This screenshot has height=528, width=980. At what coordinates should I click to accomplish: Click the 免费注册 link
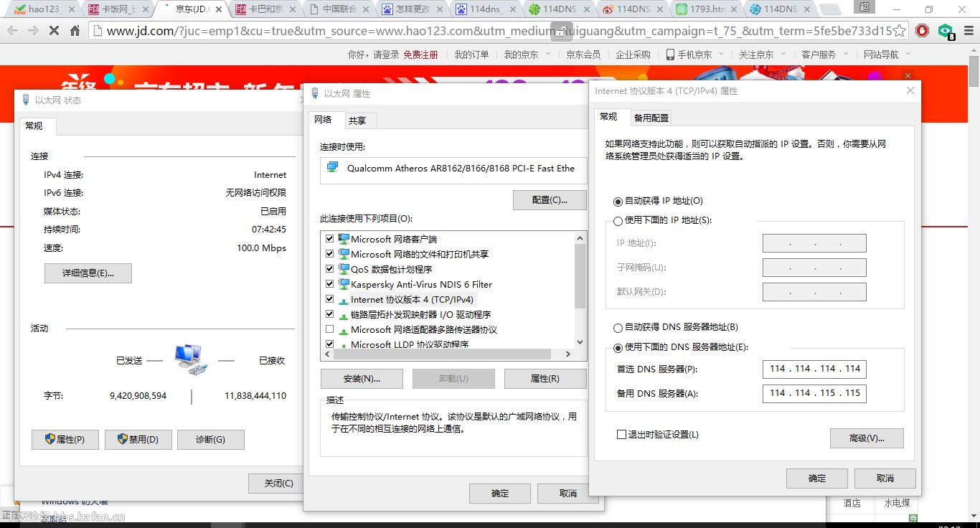pos(420,55)
